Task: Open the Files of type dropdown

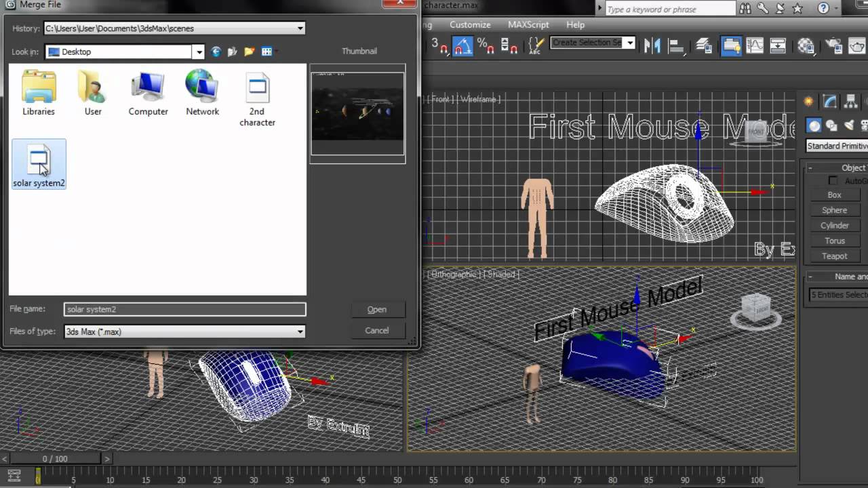Action: [300, 331]
